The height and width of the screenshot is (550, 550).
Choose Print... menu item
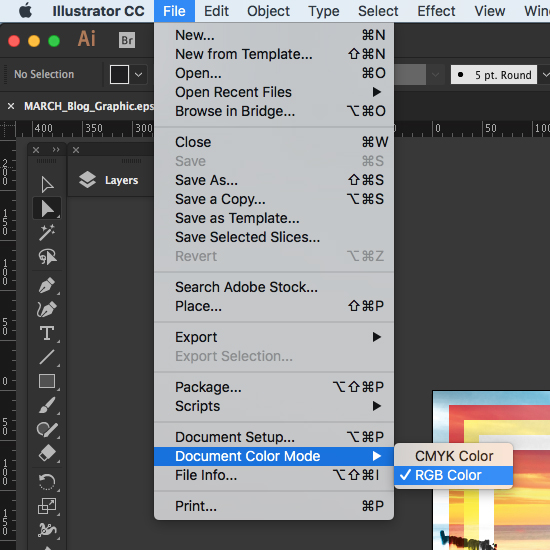(x=274, y=506)
